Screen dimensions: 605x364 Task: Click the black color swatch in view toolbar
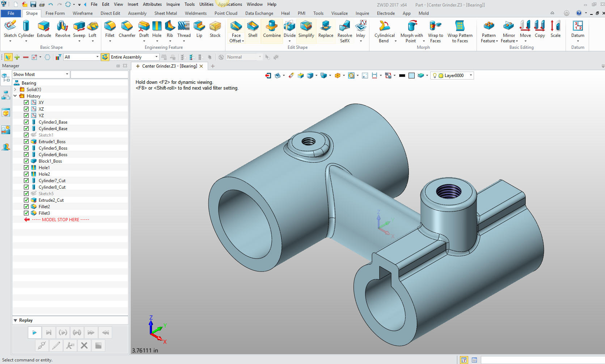point(402,76)
